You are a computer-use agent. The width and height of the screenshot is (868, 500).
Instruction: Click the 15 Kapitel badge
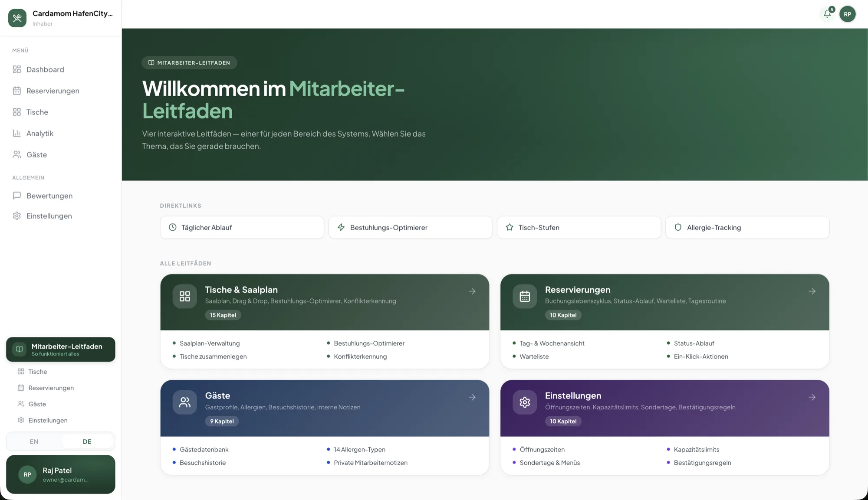point(223,315)
